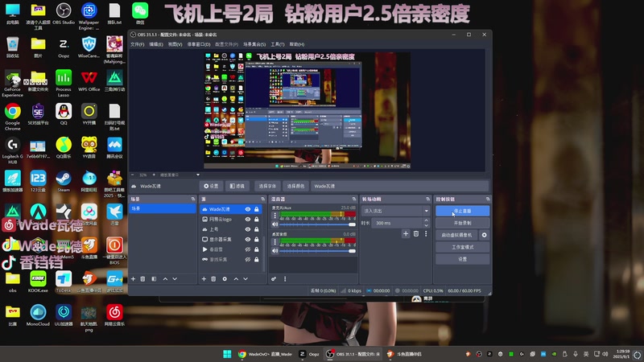Unlock the 显示器采集 source
The width and height of the screenshot is (644, 362).
[257, 239]
